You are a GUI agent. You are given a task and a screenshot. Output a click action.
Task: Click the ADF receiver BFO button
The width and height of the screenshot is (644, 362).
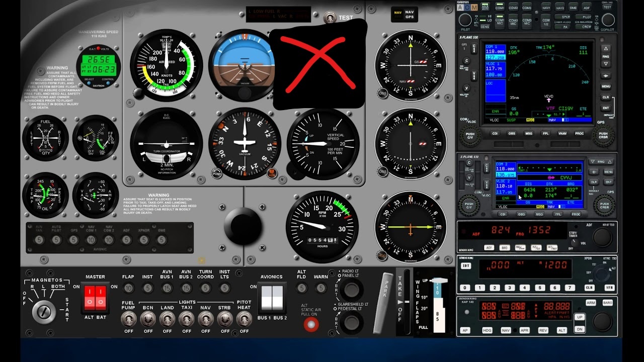[x=504, y=248]
